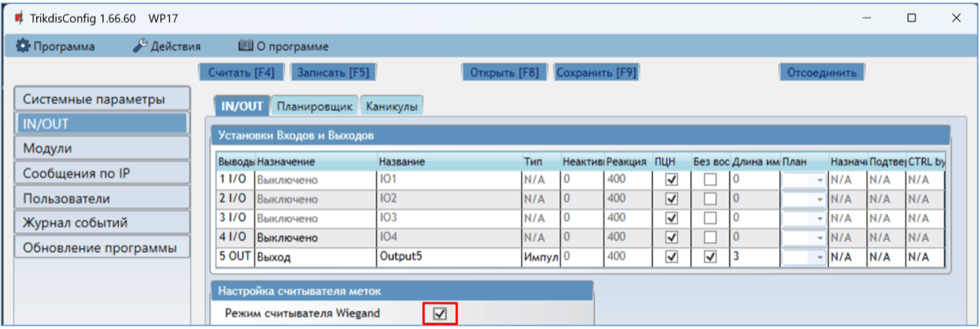This screenshot has width=980, height=329.
Task: Click the Открыть [F8] button
Action: click(504, 72)
